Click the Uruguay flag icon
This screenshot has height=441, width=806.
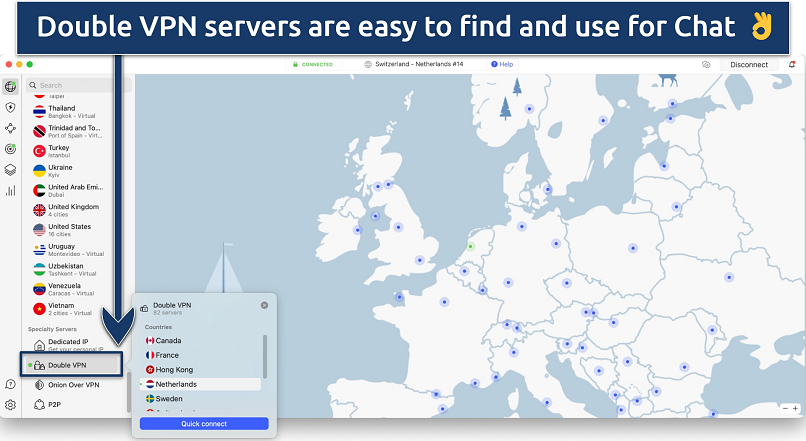40,250
